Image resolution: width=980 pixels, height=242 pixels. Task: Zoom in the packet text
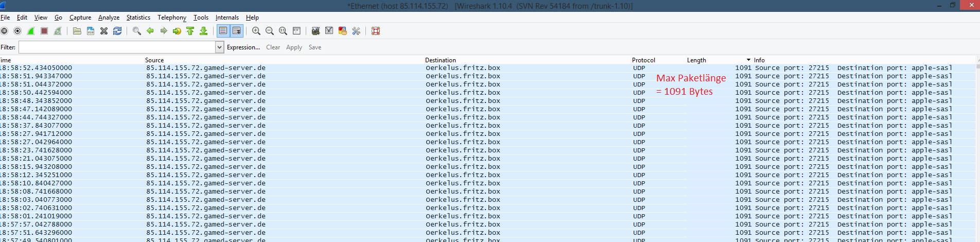tap(256, 31)
